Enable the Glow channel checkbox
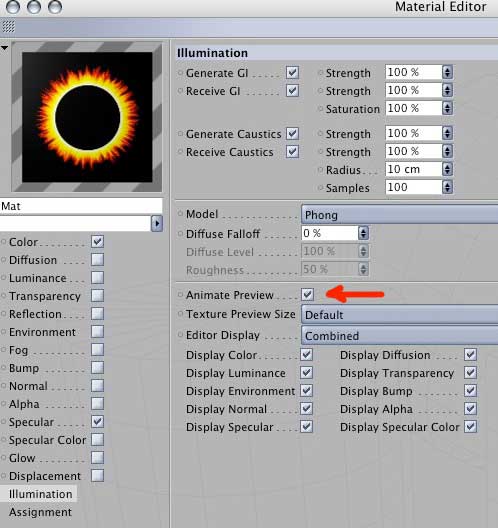The height and width of the screenshot is (528, 498). pos(97,458)
